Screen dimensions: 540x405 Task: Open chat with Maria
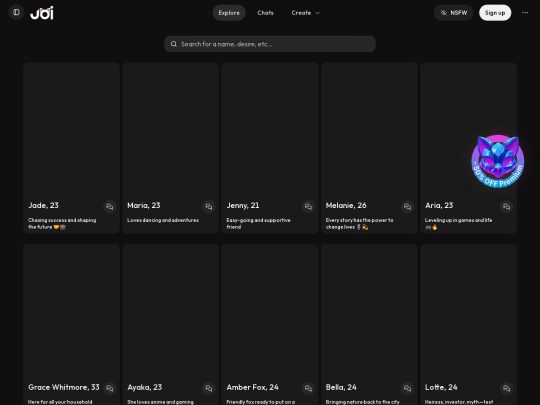point(209,207)
